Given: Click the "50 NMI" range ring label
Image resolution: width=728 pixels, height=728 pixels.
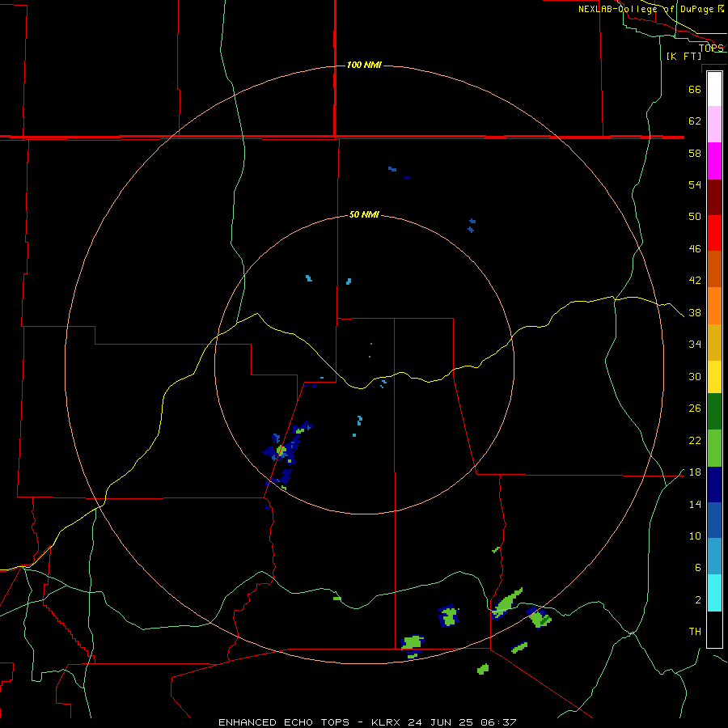Looking at the screenshot, I should point(364,214).
